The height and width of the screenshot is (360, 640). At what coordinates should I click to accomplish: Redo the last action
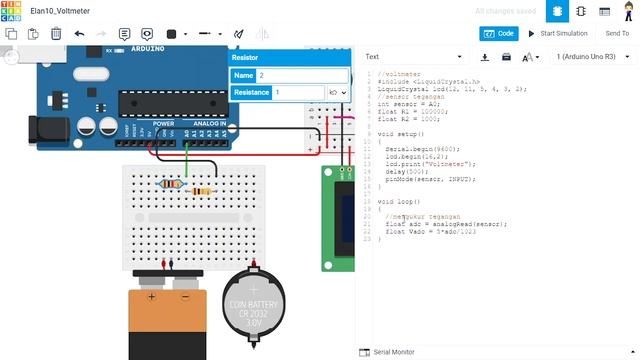click(x=101, y=34)
